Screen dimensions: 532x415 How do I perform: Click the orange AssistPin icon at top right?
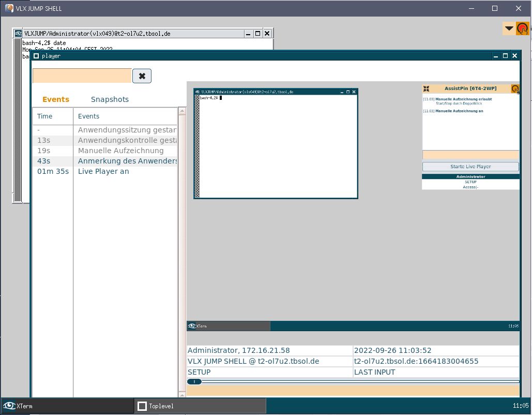click(x=522, y=29)
